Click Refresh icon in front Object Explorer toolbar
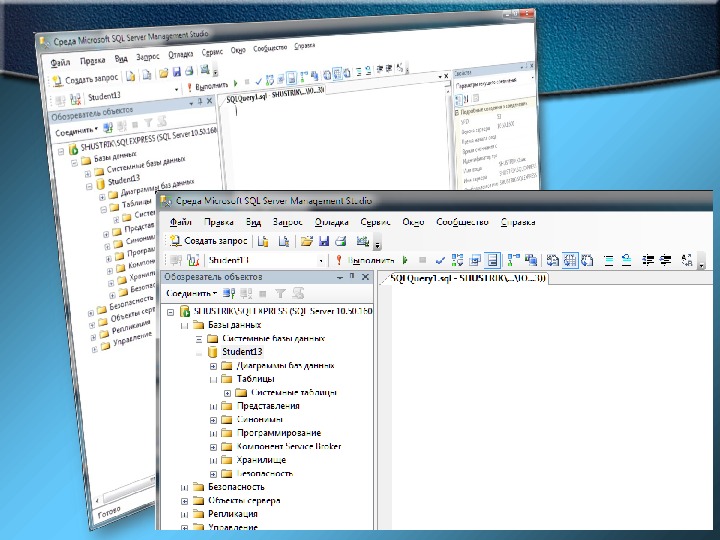 [298, 293]
